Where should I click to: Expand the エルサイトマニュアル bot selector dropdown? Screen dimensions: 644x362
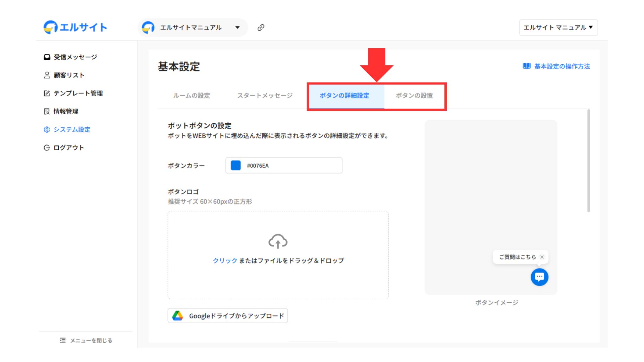tap(237, 27)
